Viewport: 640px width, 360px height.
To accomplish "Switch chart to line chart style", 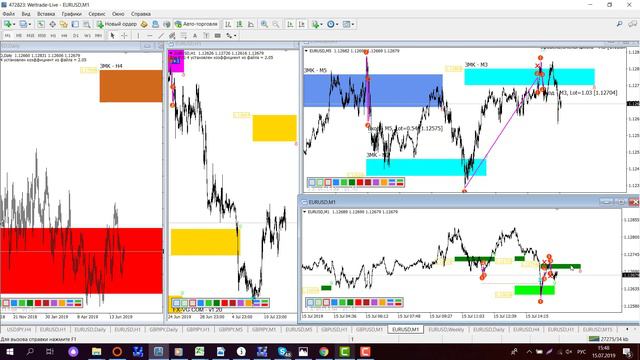I will pyautogui.click(x=251, y=24).
